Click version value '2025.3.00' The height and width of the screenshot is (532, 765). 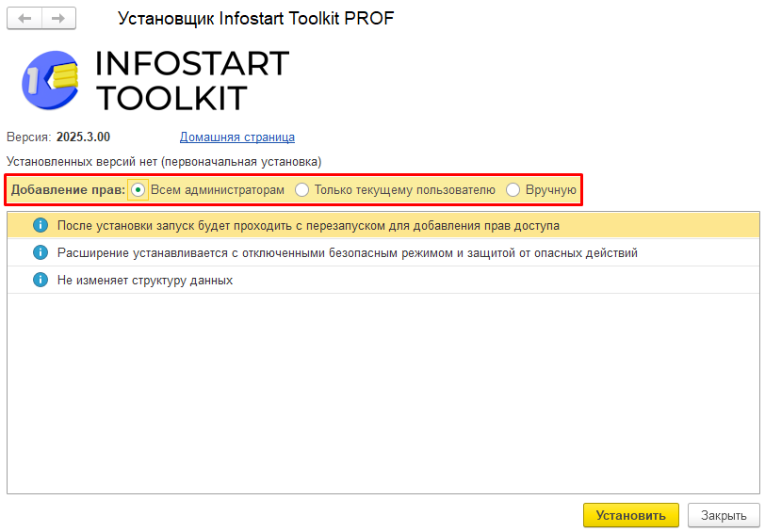coord(84,137)
